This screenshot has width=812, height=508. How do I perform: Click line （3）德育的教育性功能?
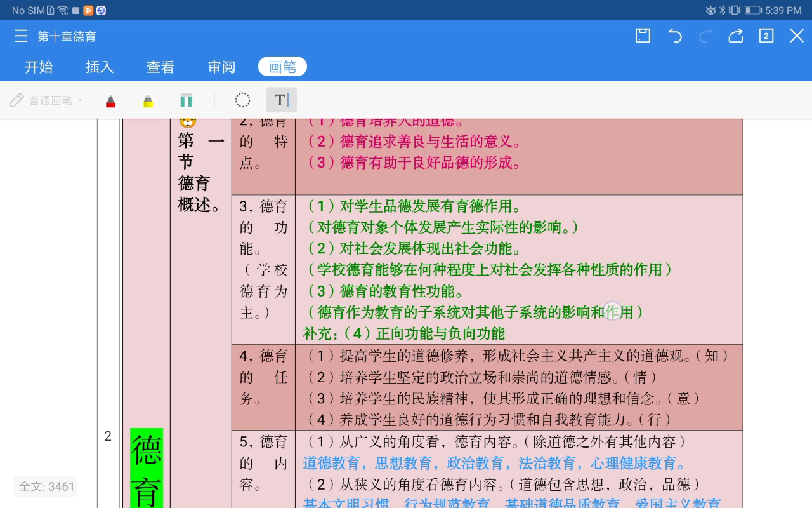point(384,291)
